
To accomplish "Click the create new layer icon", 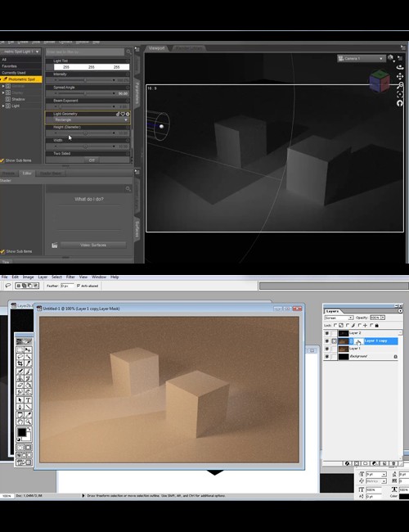I will click(x=384, y=463).
